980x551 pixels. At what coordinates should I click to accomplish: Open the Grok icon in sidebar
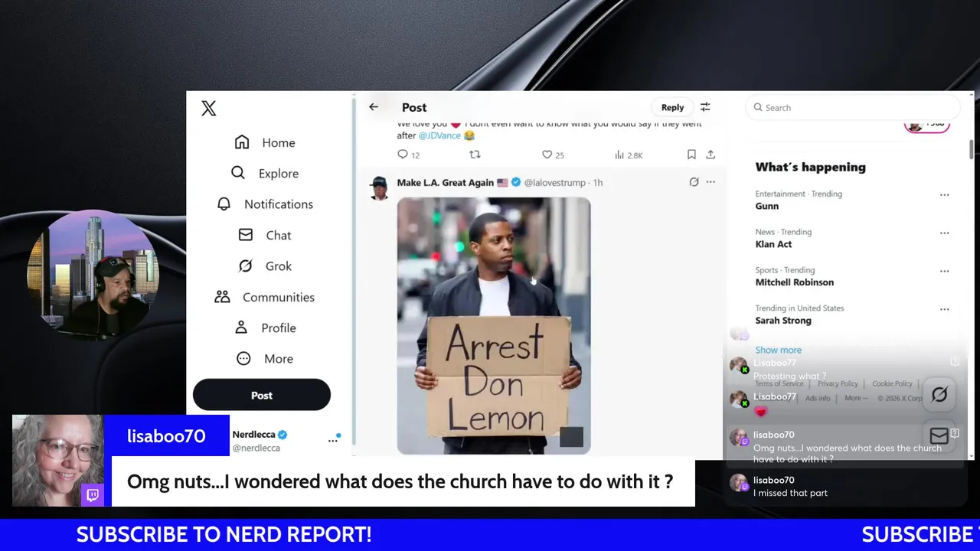coord(246,266)
